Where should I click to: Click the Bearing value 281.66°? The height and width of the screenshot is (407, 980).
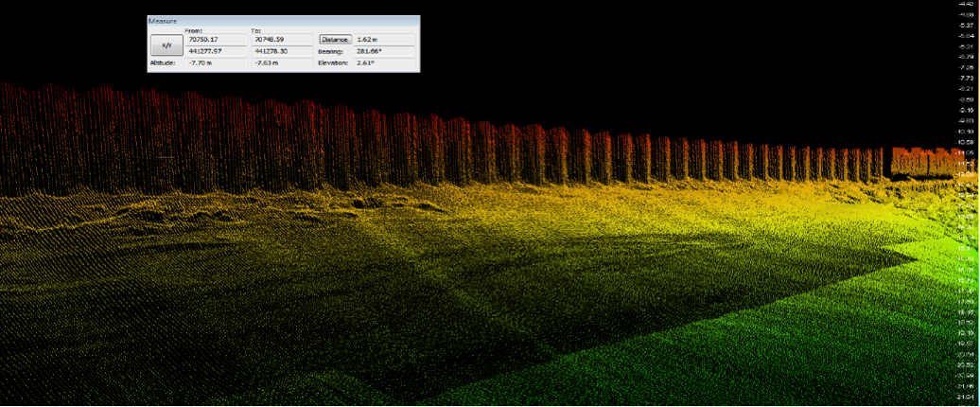(x=383, y=51)
